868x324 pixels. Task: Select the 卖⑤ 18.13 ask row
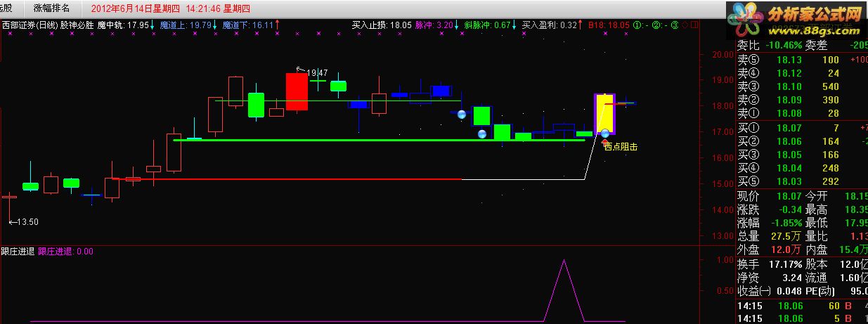802,60
